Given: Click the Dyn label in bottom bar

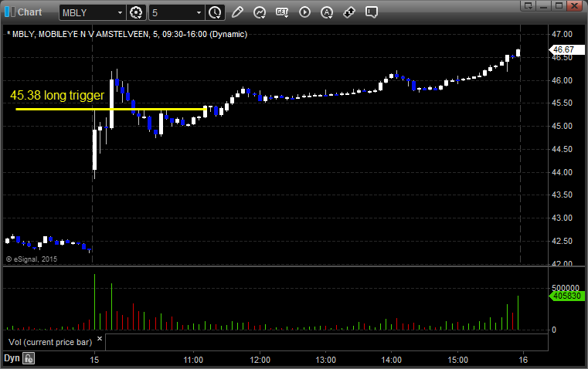Looking at the screenshot, I should tap(12, 358).
